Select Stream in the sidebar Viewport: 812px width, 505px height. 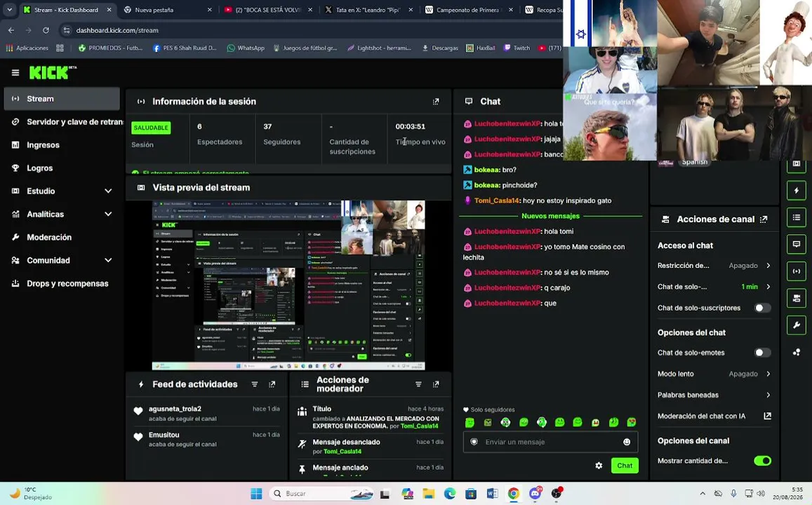pyautogui.click(x=62, y=99)
